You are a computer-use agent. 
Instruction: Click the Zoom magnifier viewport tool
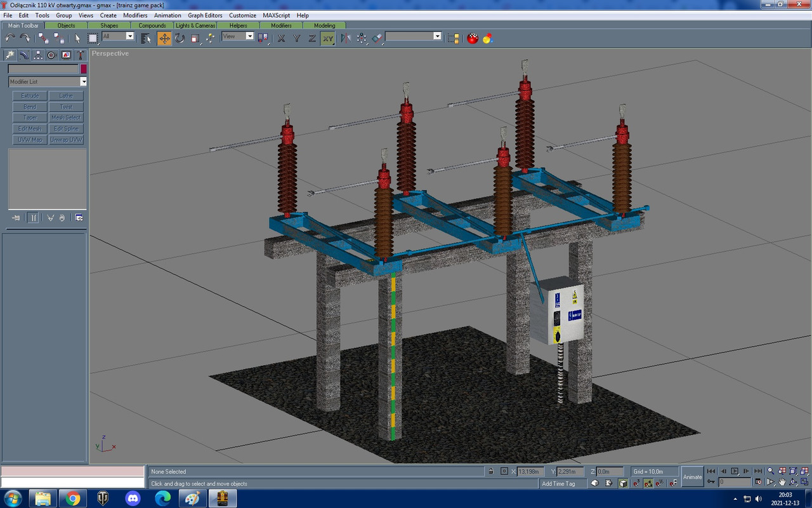click(x=771, y=471)
